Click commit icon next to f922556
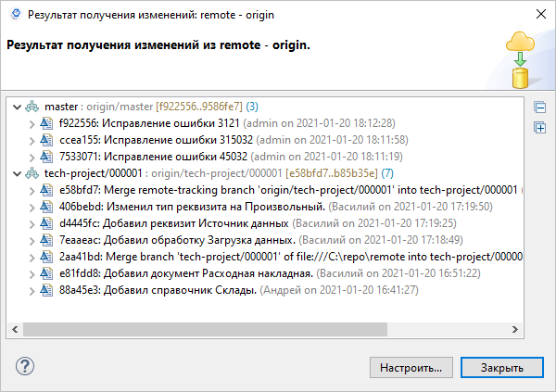The image size is (556, 392). 46,123
